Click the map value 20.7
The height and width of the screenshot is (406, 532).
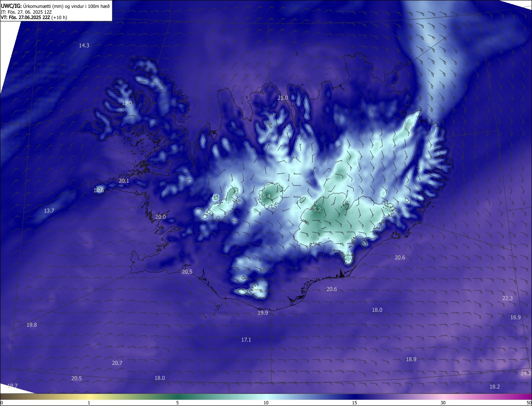coord(117,363)
